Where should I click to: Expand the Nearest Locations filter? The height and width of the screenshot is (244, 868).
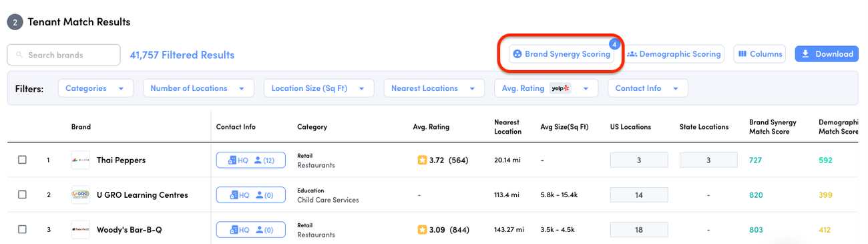point(434,88)
